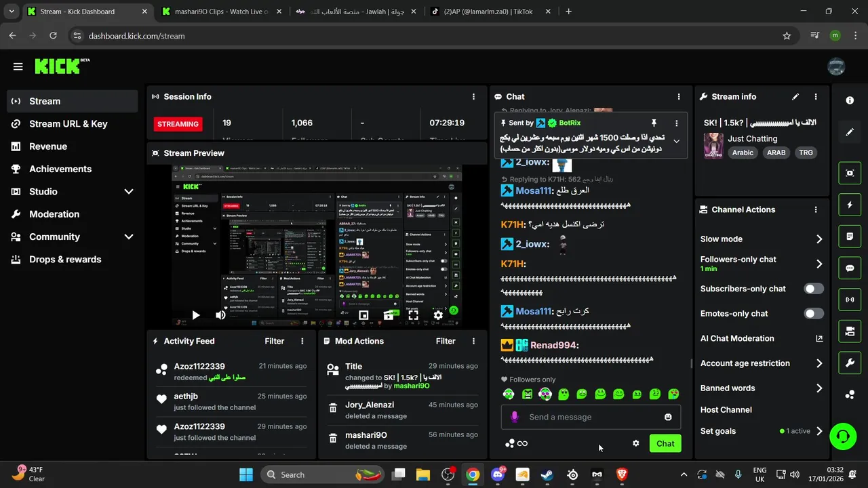Open chat settings gear icon

click(x=636, y=443)
